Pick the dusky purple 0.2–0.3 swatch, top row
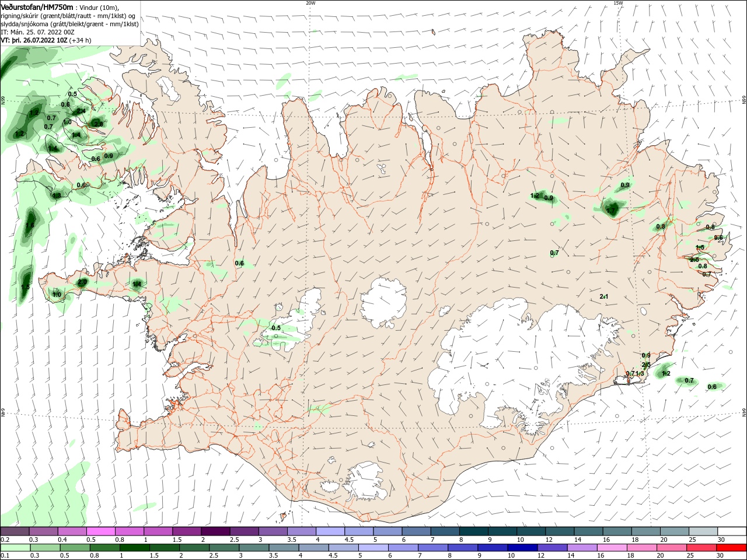747x560 pixels. point(15,531)
